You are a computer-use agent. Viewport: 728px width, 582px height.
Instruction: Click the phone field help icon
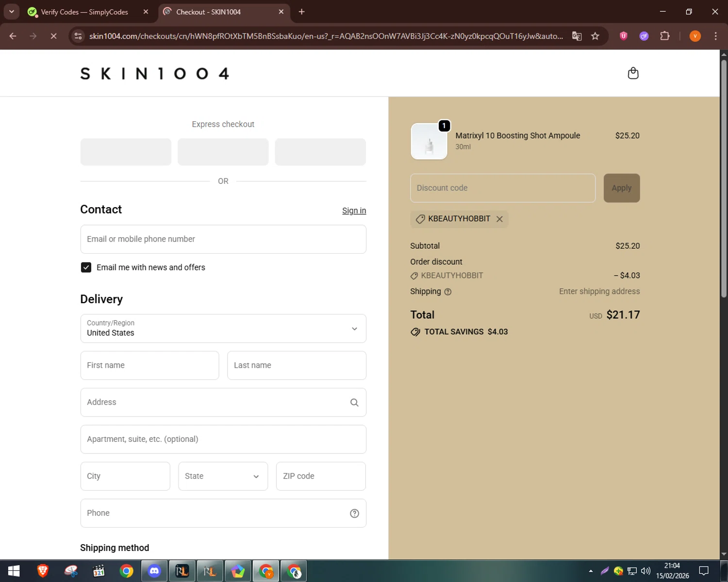click(354, 514)
